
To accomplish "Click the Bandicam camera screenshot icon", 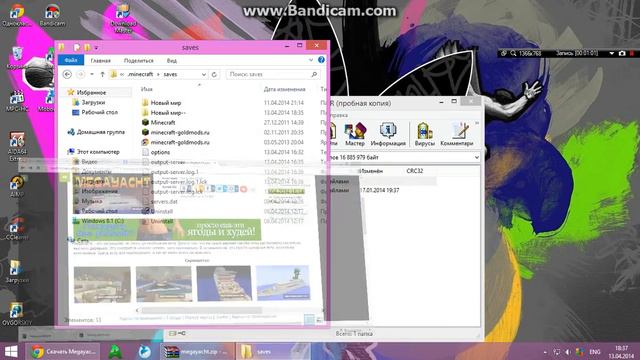I will coord(622,53).
